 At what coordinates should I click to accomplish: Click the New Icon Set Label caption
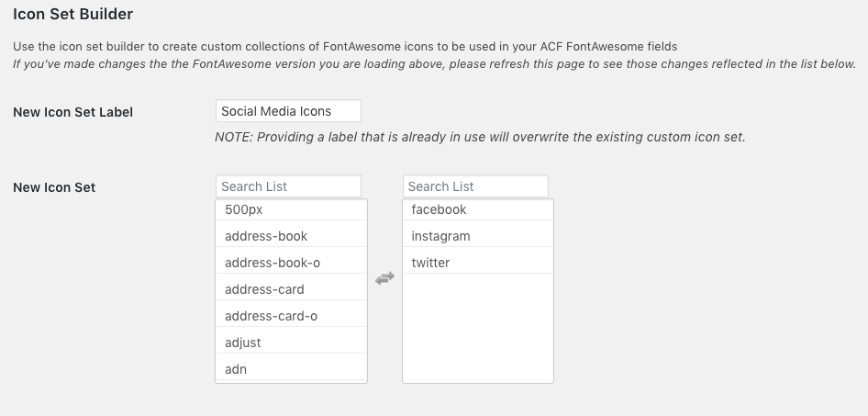tap(72, 112)
